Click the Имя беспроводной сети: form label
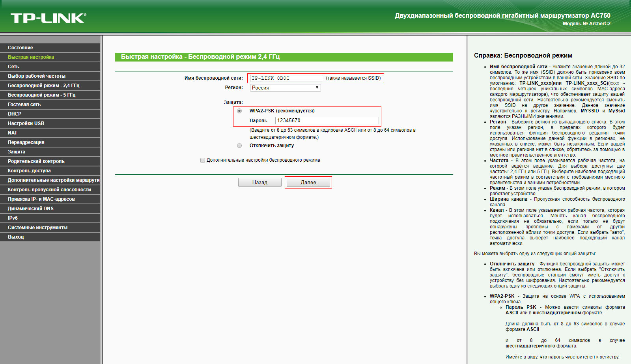 tap(214, 78)
